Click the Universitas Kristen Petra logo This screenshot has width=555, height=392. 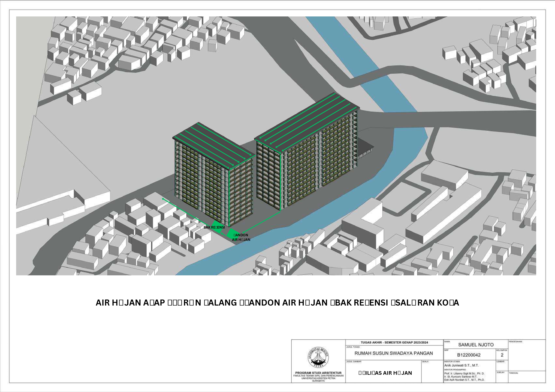[318, 357]
